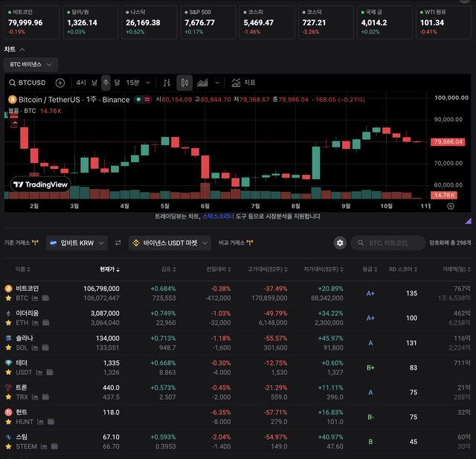Image resolution: width=476 pixels, height=459 pixels.
Task: Open the 지표 indicators chart icon
Action: 236,83
